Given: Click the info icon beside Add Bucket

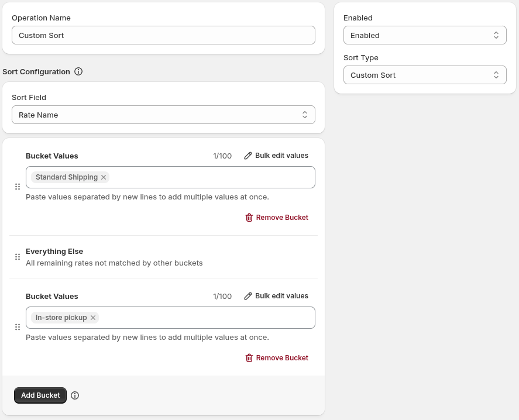Looking at the screenshot, I should (x=75, y=395).
